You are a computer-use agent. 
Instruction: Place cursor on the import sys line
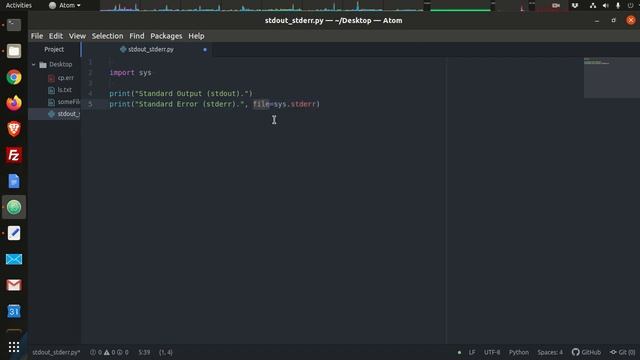130,73
